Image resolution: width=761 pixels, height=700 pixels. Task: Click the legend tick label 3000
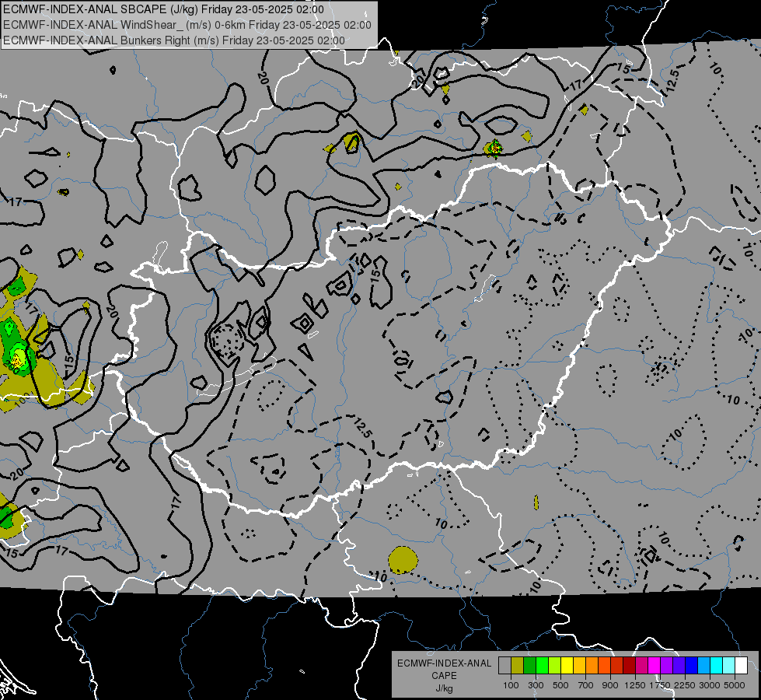(x=710, y=685)
